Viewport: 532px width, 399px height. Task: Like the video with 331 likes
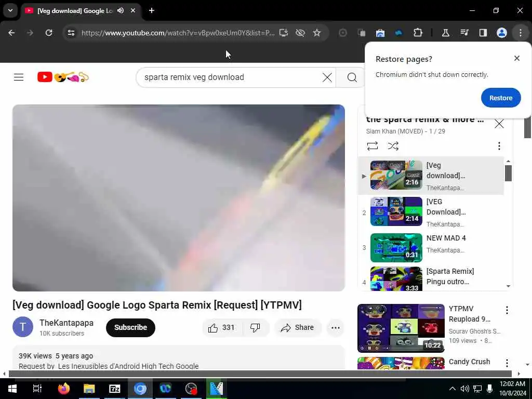(222, 328)
